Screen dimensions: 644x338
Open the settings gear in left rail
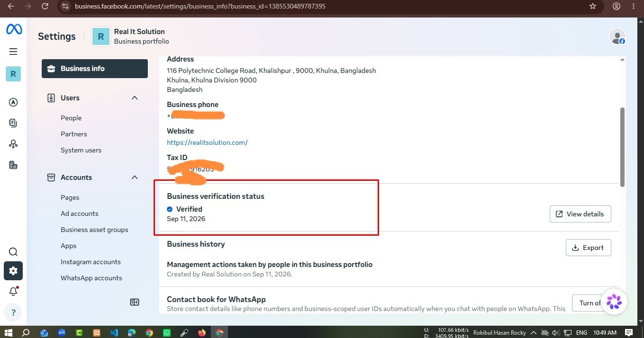[13, 271]
